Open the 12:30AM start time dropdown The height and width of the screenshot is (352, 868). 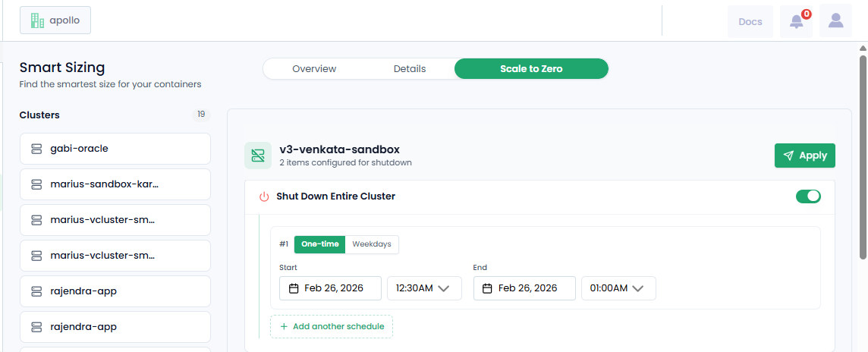424,288
